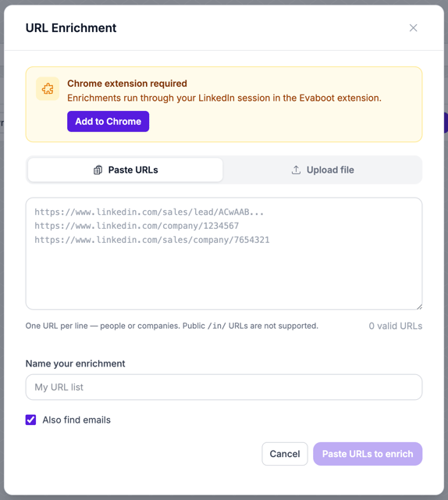Switch to the Paste URLs tab

coord(125,170)
